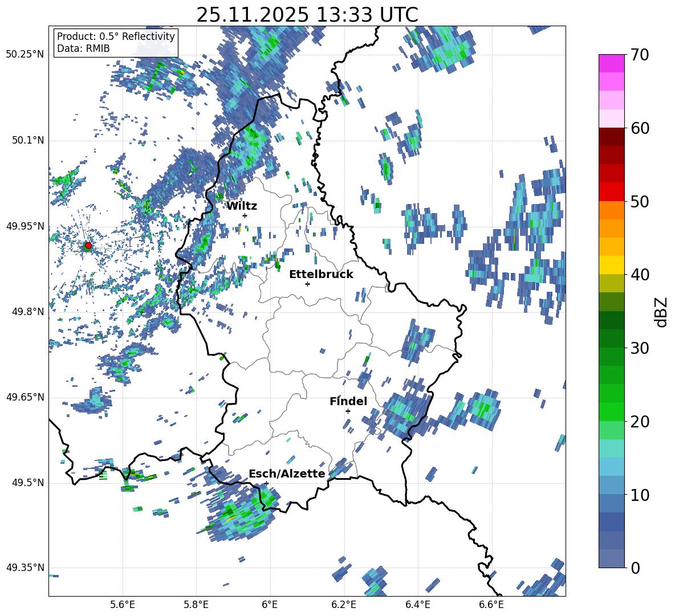Viewport: 675px width, 616px height.
Task: Click the 70 tick on colorbar
Action: pos(640,55)
